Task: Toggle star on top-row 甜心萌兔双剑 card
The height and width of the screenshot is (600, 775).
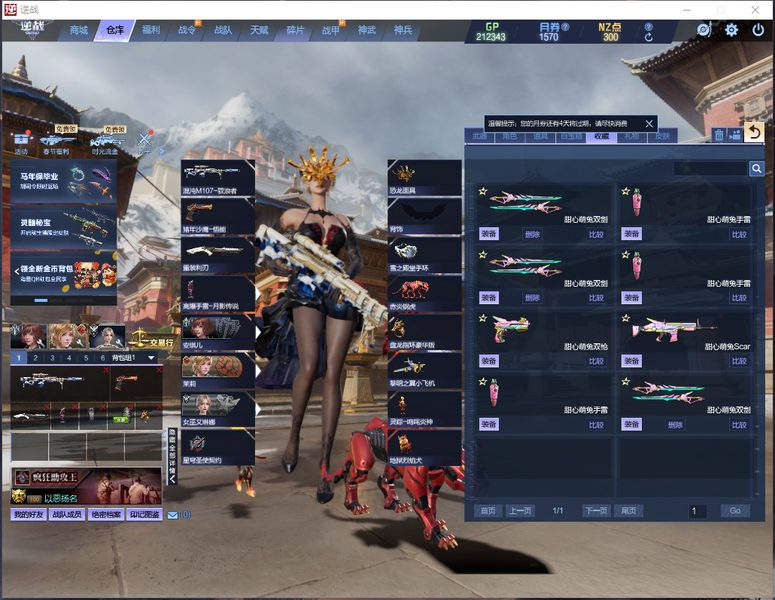Action: point(483,191)
